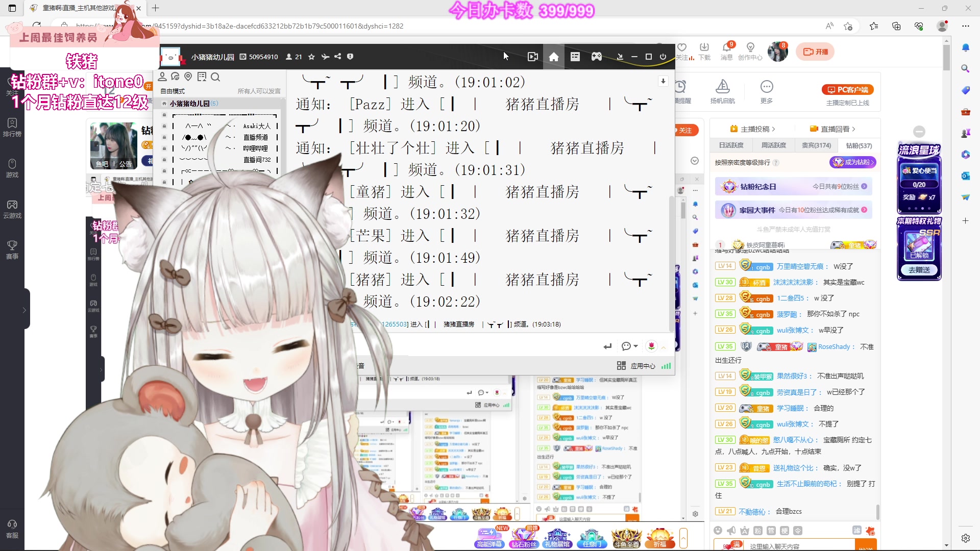Click the 成为钻粉 button
Image resolution: width=980 pixels, height=551 pixels.
[853, 162]
